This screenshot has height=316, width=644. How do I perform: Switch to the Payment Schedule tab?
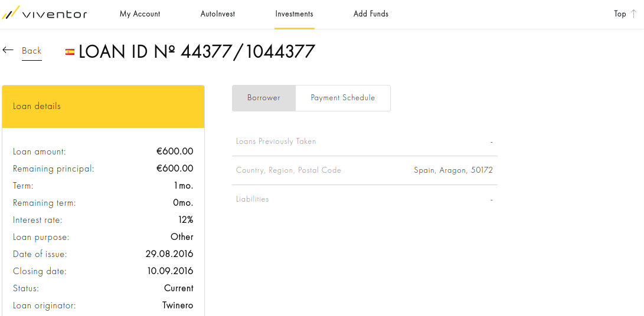point(343,98)
